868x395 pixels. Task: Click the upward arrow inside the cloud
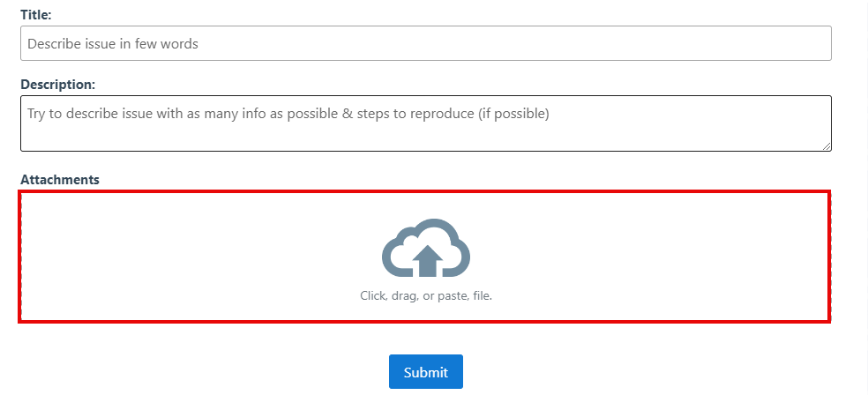tap(428, 260)
